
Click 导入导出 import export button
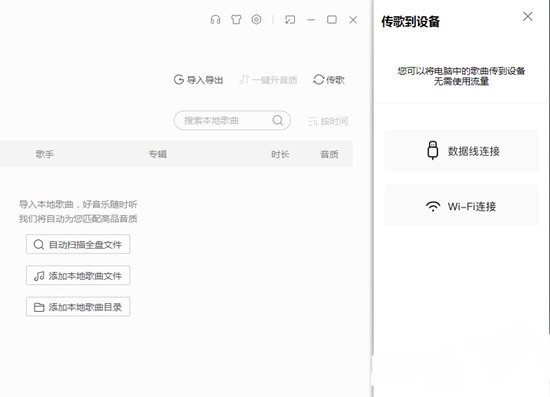pos(199,80)
